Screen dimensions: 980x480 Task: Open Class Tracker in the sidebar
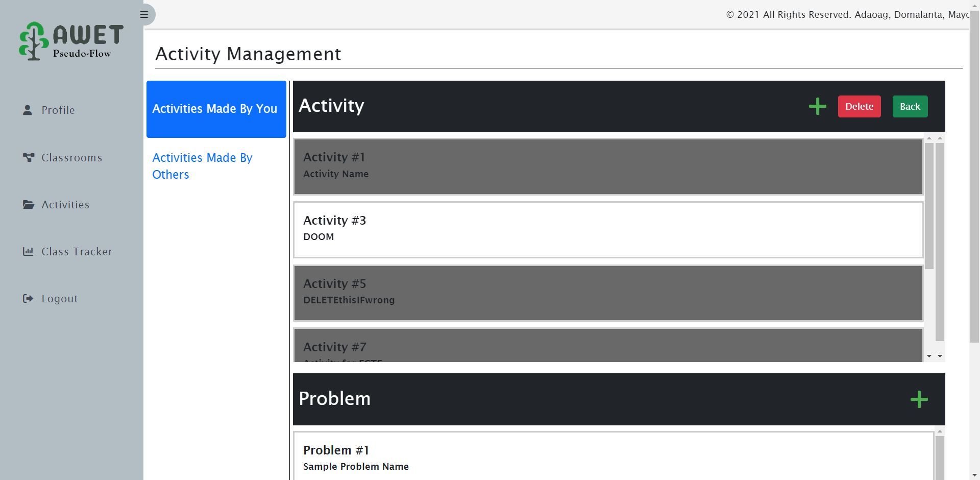click(77, 252)
